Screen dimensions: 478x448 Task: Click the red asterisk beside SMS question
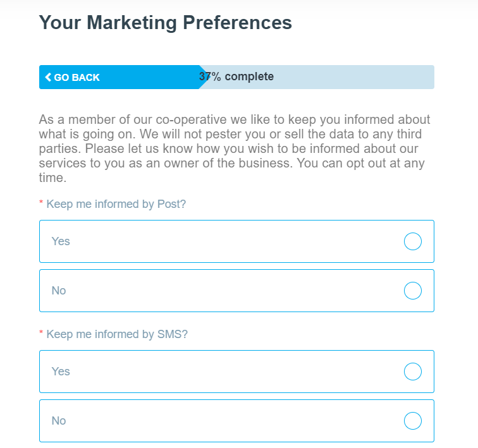point(41,332)
